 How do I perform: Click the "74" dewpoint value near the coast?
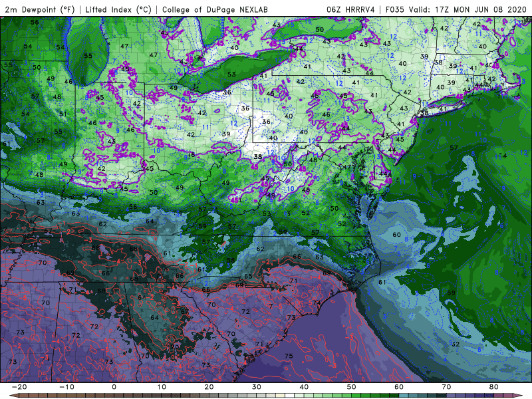(x=317, y=303)
